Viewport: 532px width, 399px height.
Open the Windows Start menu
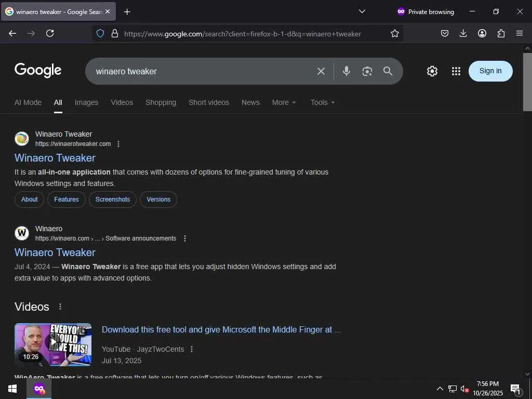[x=12, y=389]
